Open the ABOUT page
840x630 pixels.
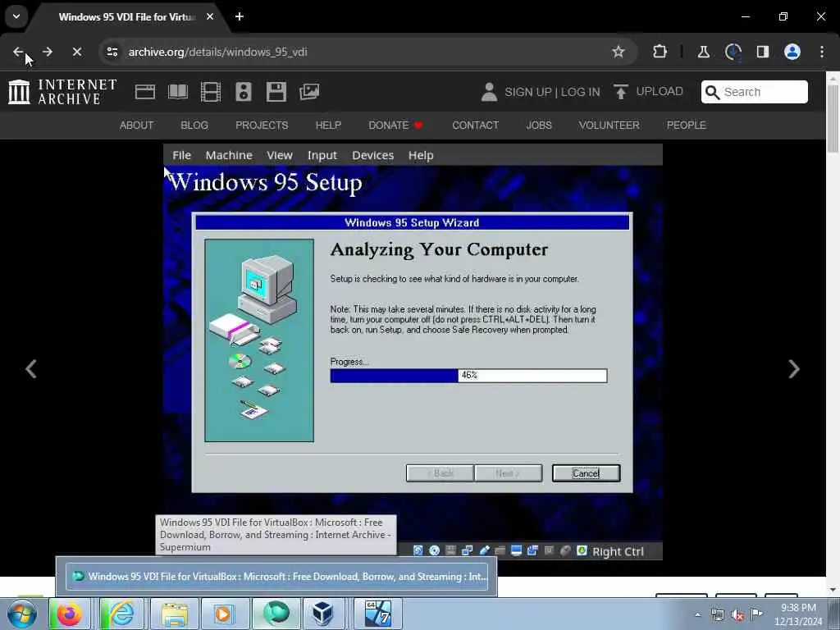[136, 126]
